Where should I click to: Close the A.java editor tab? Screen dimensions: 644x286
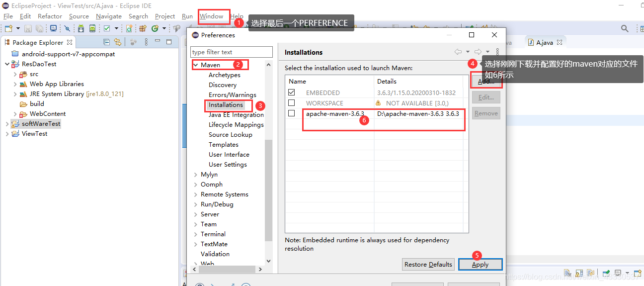[559, 43]
